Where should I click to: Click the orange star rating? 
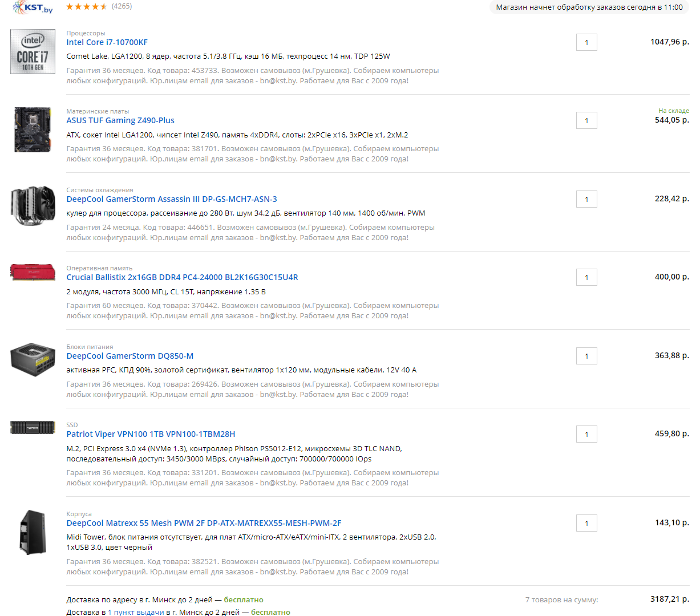(87, 7)
